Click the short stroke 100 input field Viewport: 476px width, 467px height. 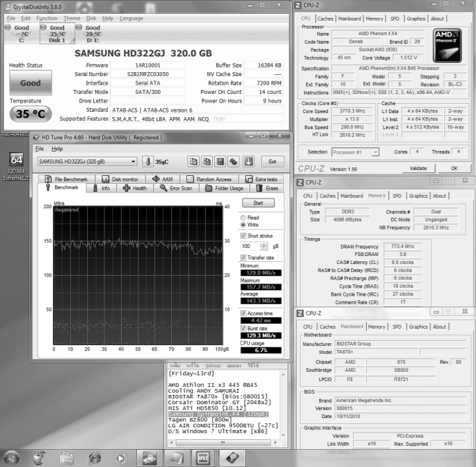pos(251,246)
